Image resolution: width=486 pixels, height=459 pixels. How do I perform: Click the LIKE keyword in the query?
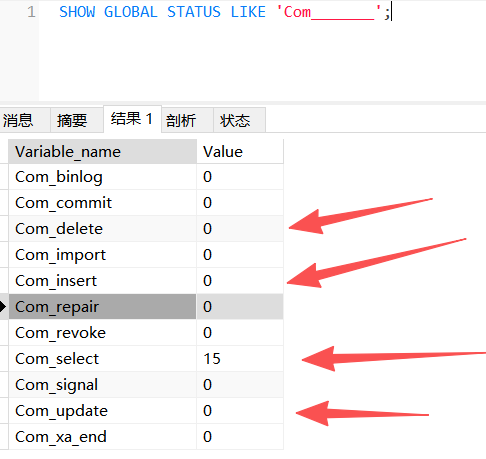[x=248, y=12]
